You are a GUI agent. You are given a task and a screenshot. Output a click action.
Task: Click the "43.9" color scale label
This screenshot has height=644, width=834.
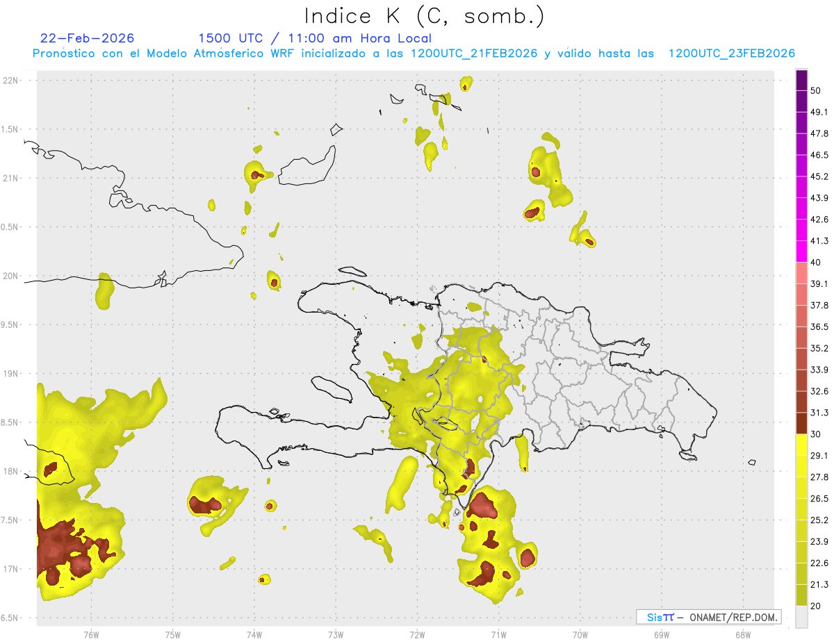819,198
